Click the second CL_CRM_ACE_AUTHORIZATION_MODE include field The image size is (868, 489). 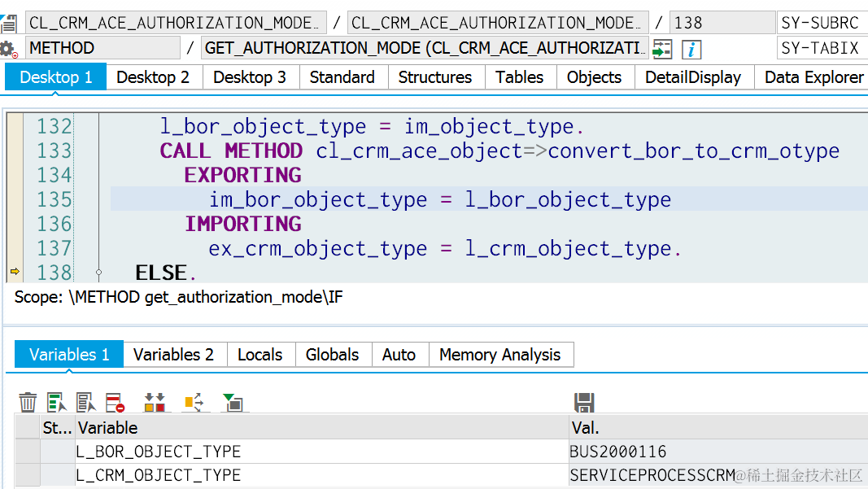(x=498, y=23)
